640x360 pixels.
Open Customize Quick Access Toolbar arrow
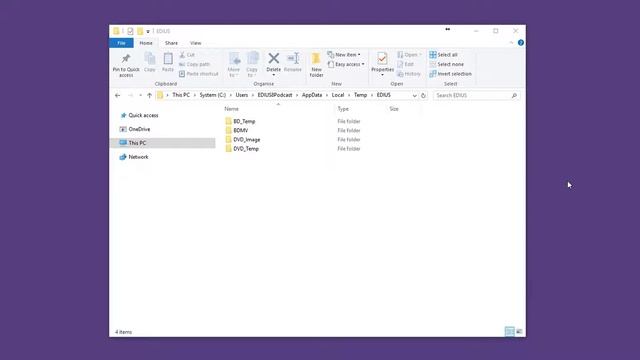(148, 31)
